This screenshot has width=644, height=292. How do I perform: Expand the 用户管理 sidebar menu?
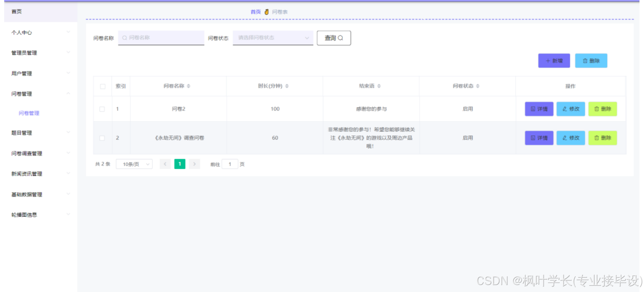point(40,73)
